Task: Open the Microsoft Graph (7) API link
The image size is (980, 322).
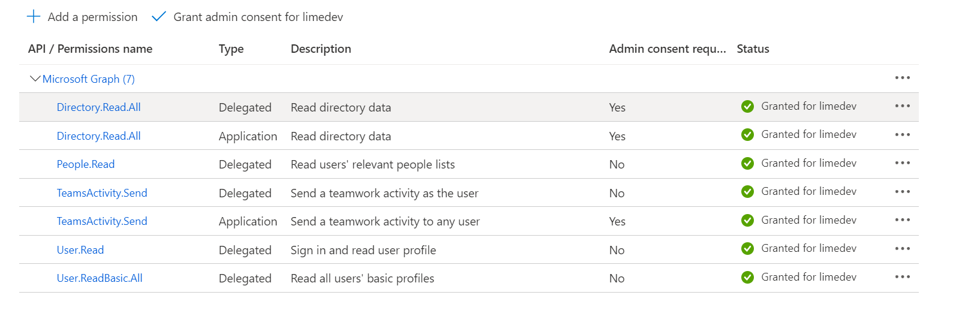Action: 88,79
